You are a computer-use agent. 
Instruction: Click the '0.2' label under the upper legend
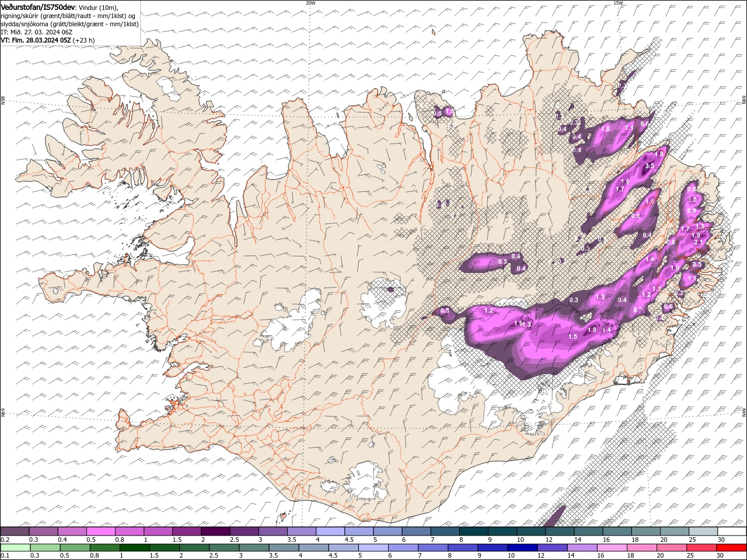click(5, 540)
